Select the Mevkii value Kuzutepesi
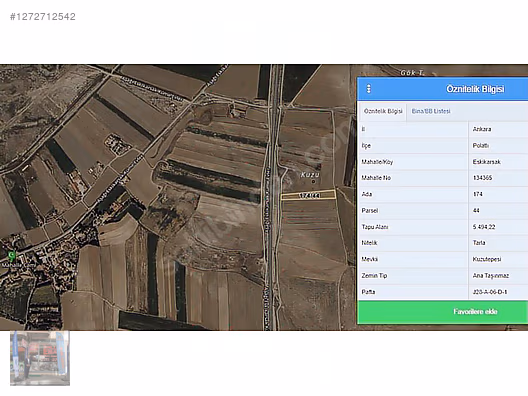This screenshot has height=396, width=528. coord(487,259)
